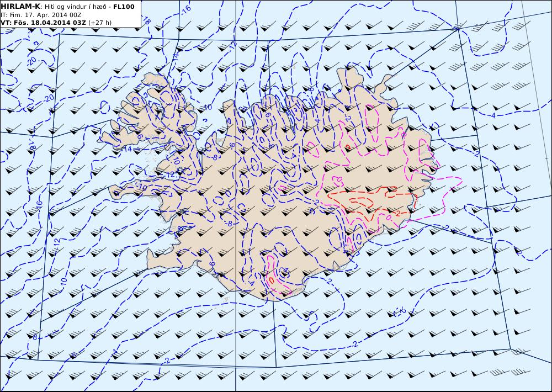Click the -14 contour label beside the Westfjords

point(127,149)
